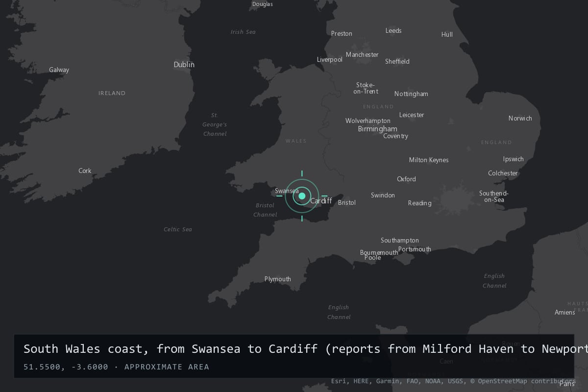Viewport: 588px width, 392px height.
Task: Click the Liverpool city label
Action: 329,59
